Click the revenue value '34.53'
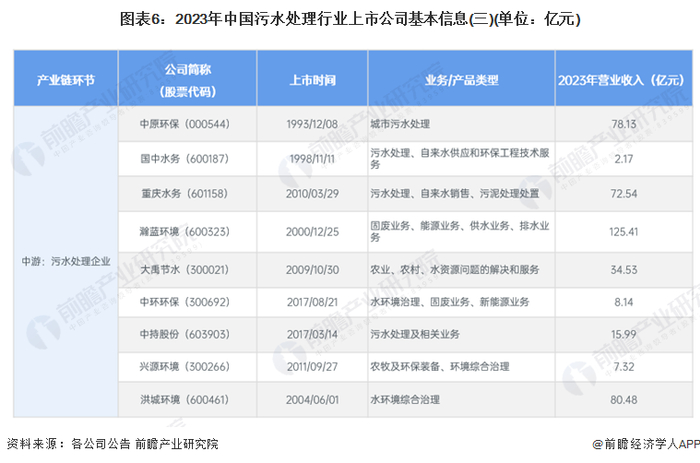 tap(624, 270)
